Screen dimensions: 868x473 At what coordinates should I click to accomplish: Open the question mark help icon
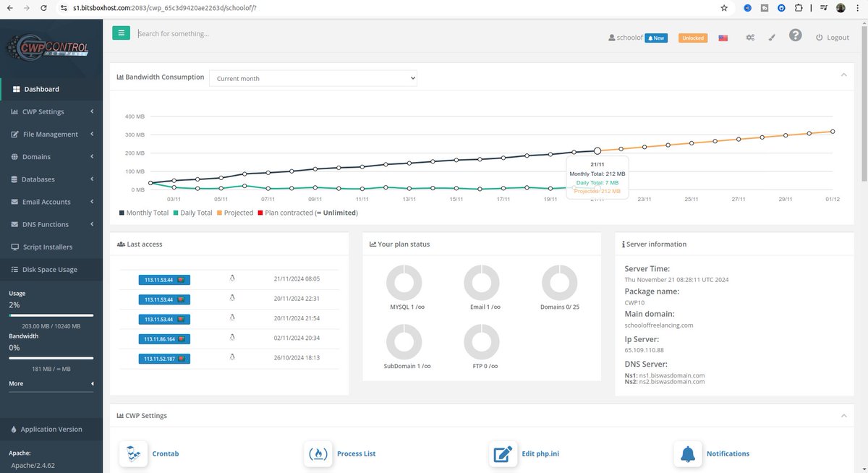coord(796,35)
